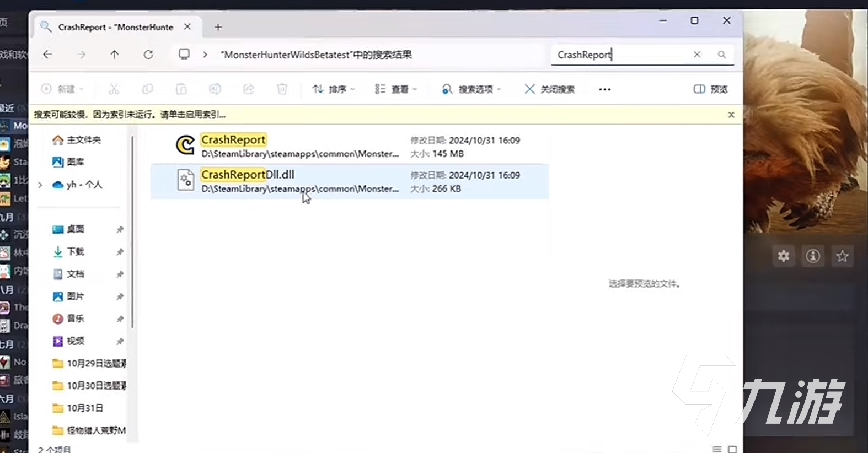This screenshot has height=453, width=868.
Task: Click the Steam settings gear icon behind Explorer
Action: 784,256
